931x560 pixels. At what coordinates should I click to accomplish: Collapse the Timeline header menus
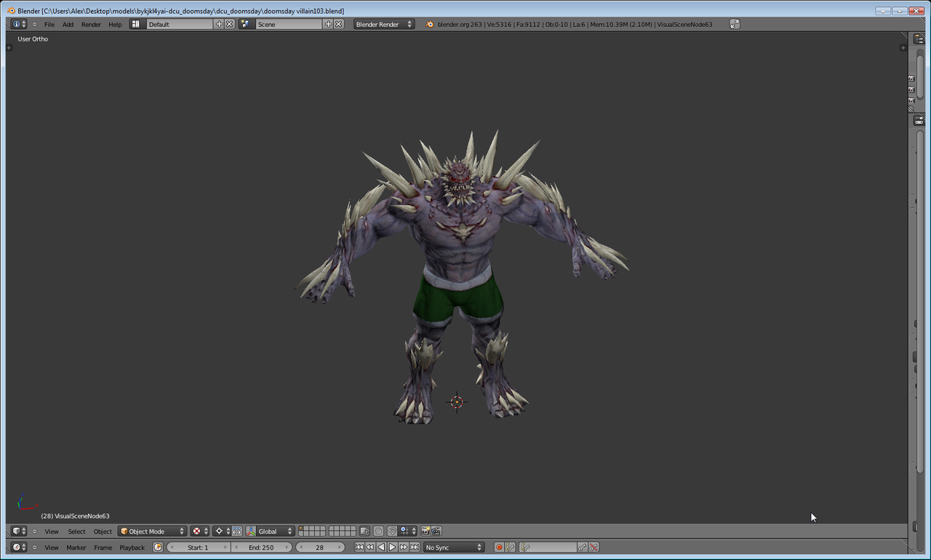pyautogui.click(x=34, y=548)
